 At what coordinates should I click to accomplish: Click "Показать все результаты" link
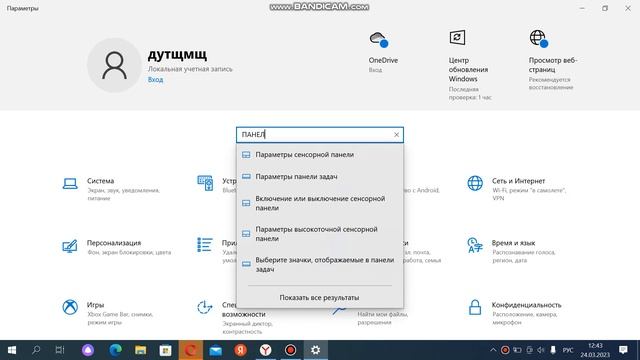click(319, 298)
